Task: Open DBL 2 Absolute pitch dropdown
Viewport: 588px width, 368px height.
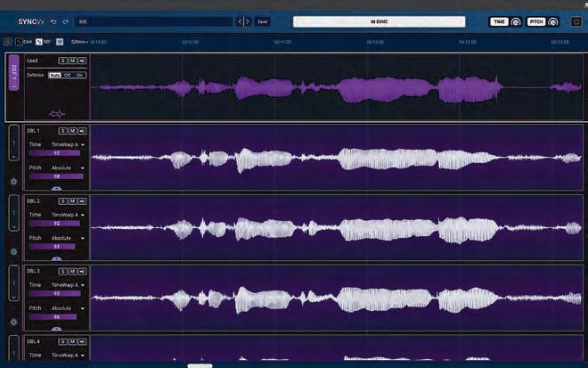Action: [68, 238]
